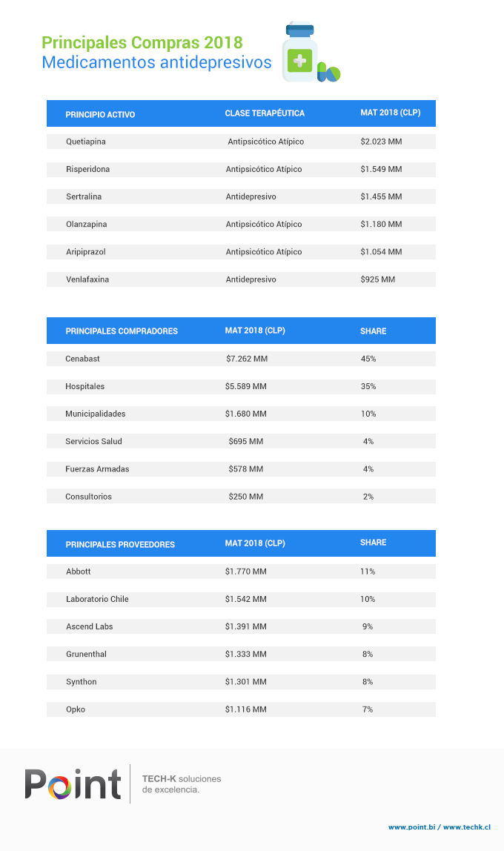Click the medicine bottle icon
The image size is (504, 851).
point(299,52)
